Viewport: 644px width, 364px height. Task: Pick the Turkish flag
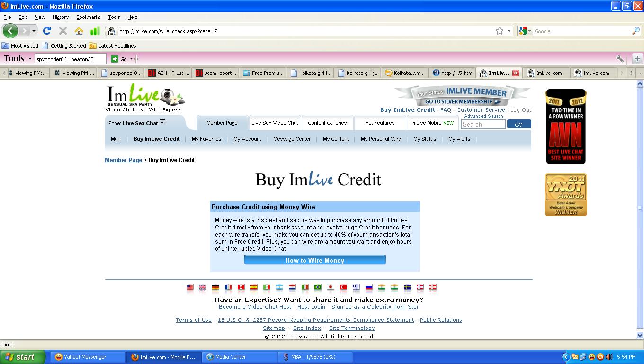click(343, 287)
